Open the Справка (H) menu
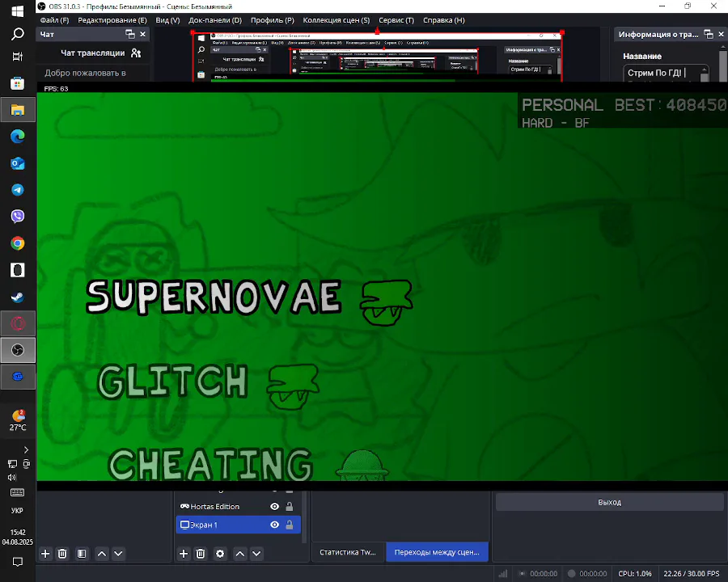Viewport: 728px width, 582px height. [x=444, y=20]
